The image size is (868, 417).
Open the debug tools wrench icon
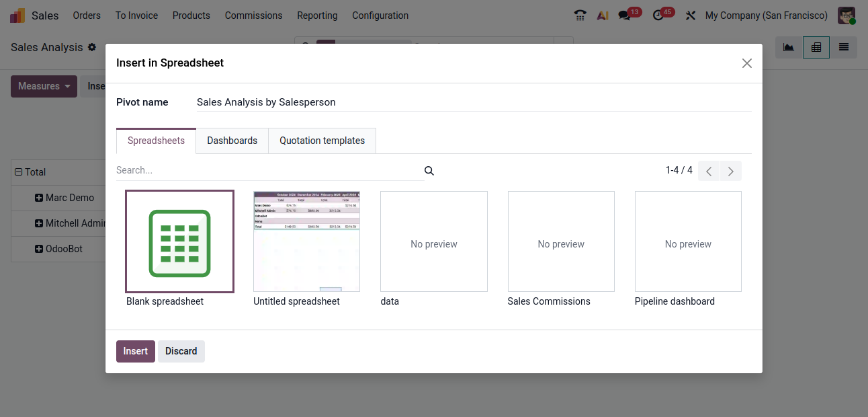[690, 15]
